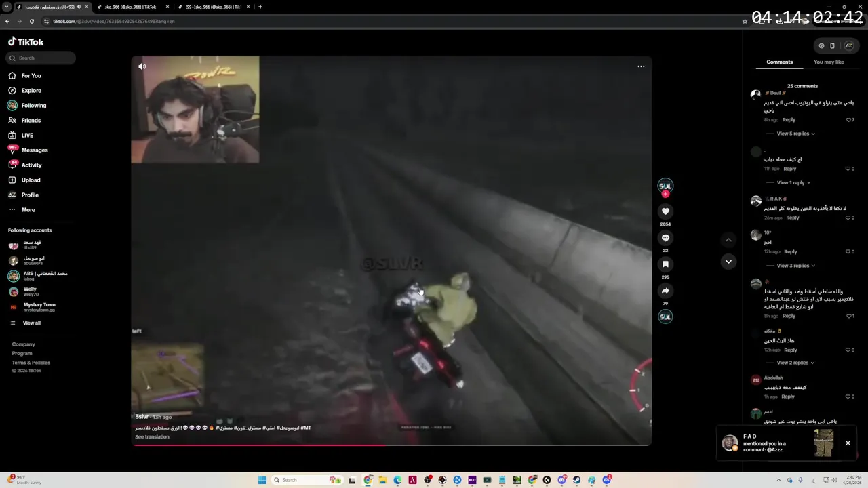Open the phone icon in the top-right pill

(x=833, y=46)
